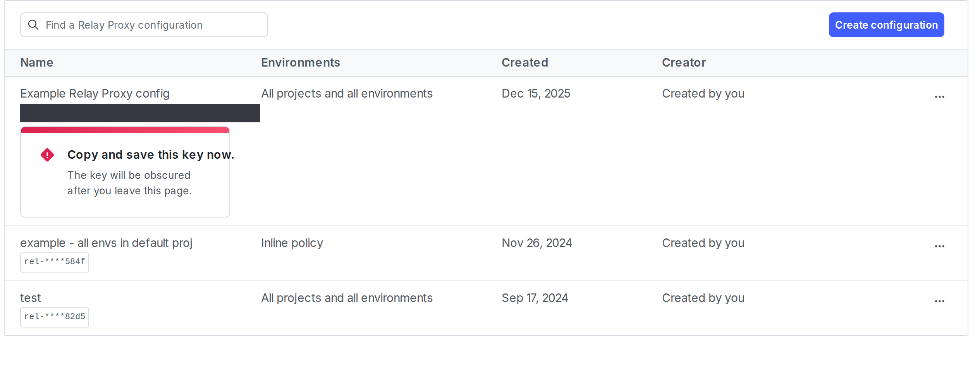Click the Find a Relay Proxy configuration field
980x367 pixels.
[x=143, y=25]
